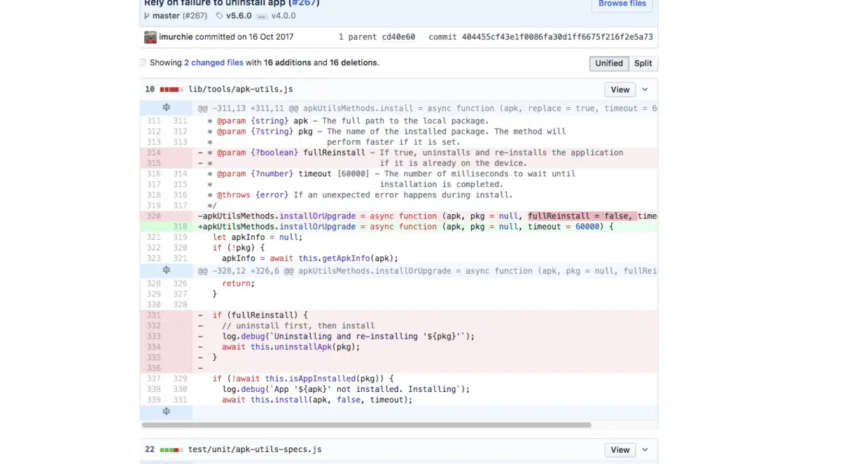Image resolution: width=868 pixels, height=464 pixels.
Task: Collapse the lib/tools/apk-utils.js file chevron
Action: tap(645, 90)
